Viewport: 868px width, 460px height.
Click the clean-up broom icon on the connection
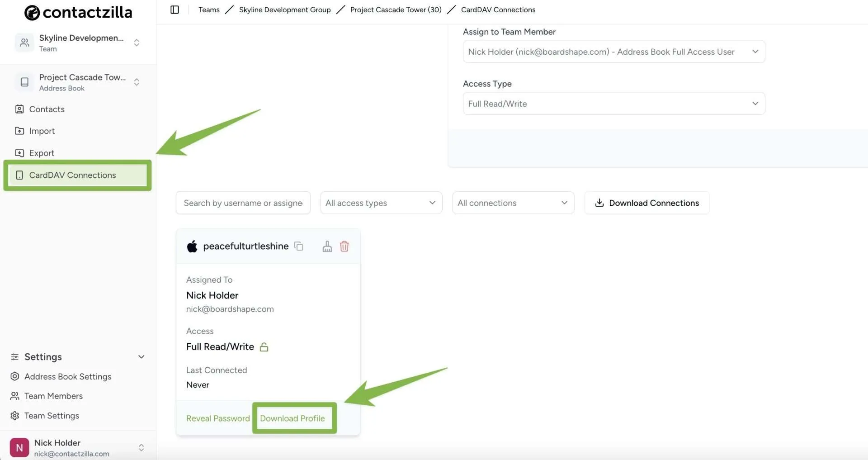pyautogui.click(x=327, y=246)
